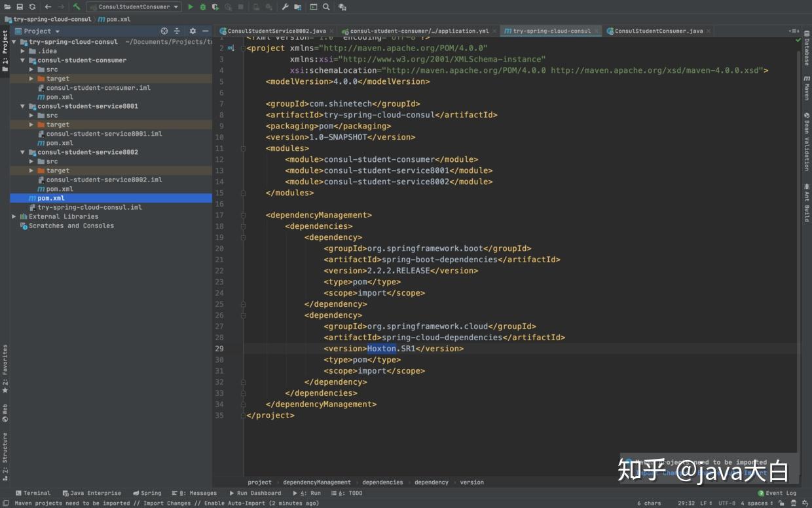Run ConsulStudentConsumer with green play icon
Screen dimensions: 812x508
click(x=191, y=7)
